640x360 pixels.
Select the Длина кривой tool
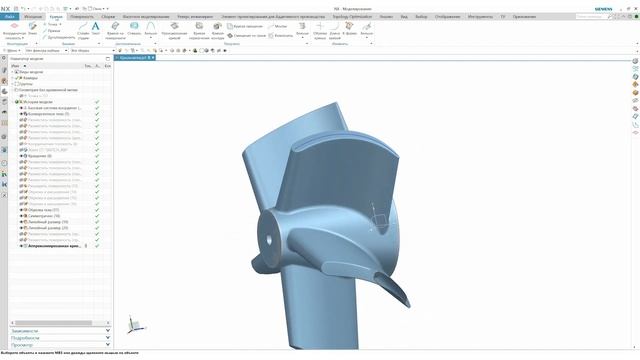pyautogui.click(x=335, y=31)
